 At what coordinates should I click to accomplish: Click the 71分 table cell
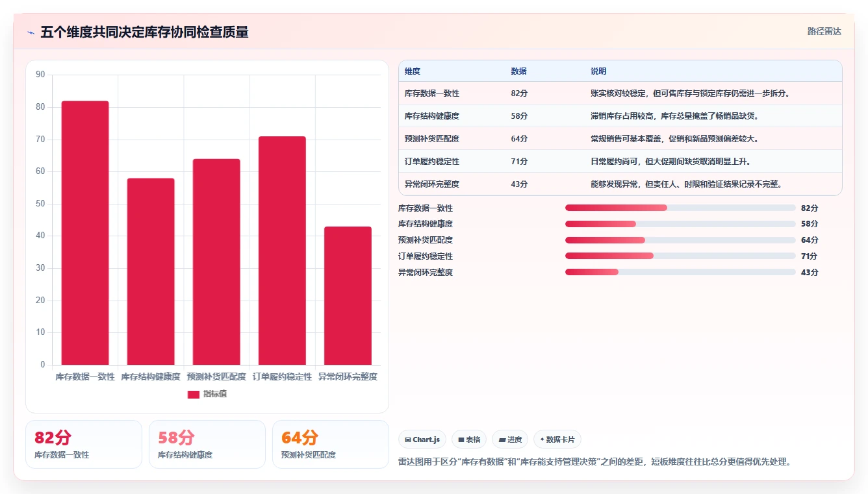click(519, 162)
